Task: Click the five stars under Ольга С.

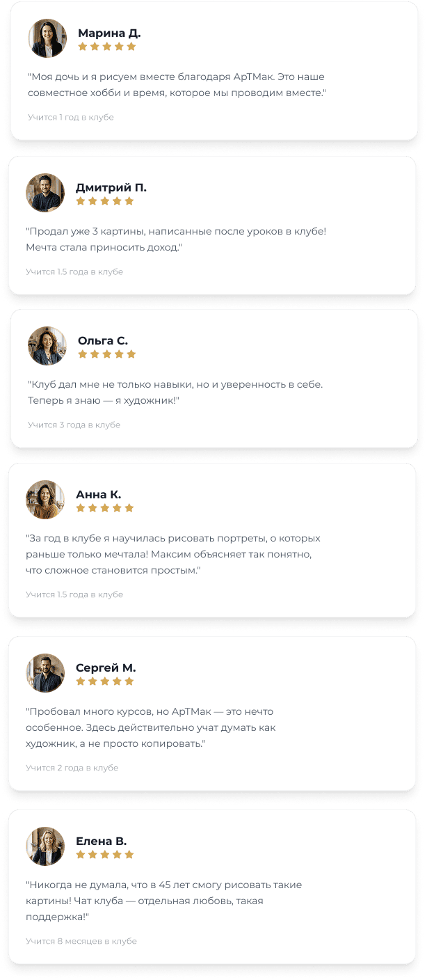Action: click(107, 354)
